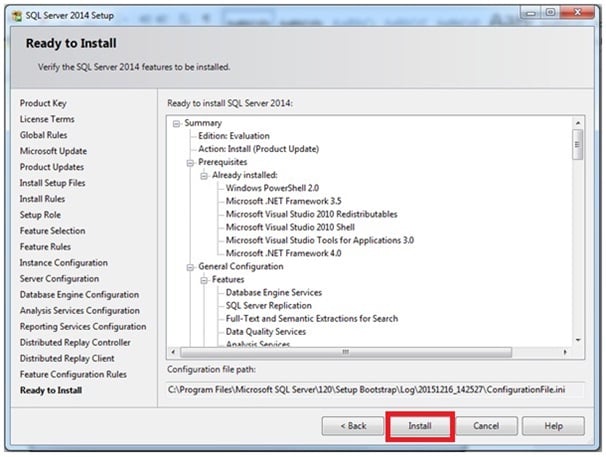The height and width of the screenshot is (457, 606).
Task: Close the SQL Server 2014 Setup window
Action: [x=577, y=13]
